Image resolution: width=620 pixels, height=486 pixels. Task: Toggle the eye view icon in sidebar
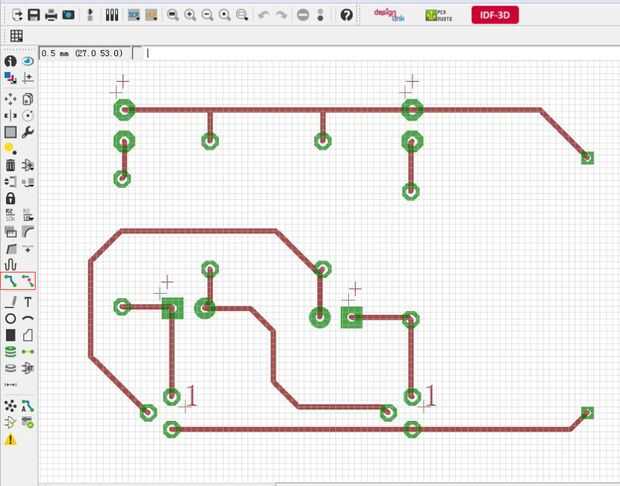tap(28, 61)
